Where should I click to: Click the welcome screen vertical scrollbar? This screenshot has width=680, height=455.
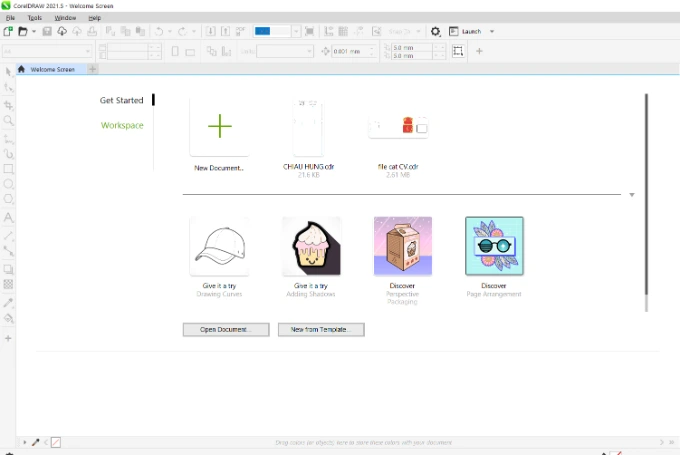coord(646,195)
